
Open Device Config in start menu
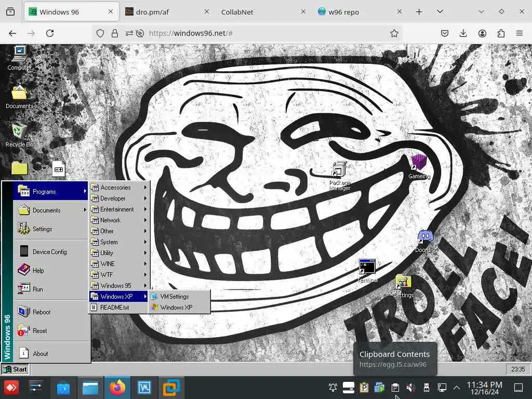coord(51,252)
